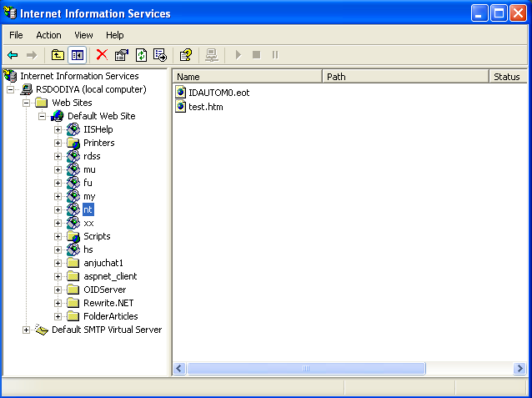Click the Back arrow toolbar icon
The image size is (532, 398).
(x=13, y=55)
